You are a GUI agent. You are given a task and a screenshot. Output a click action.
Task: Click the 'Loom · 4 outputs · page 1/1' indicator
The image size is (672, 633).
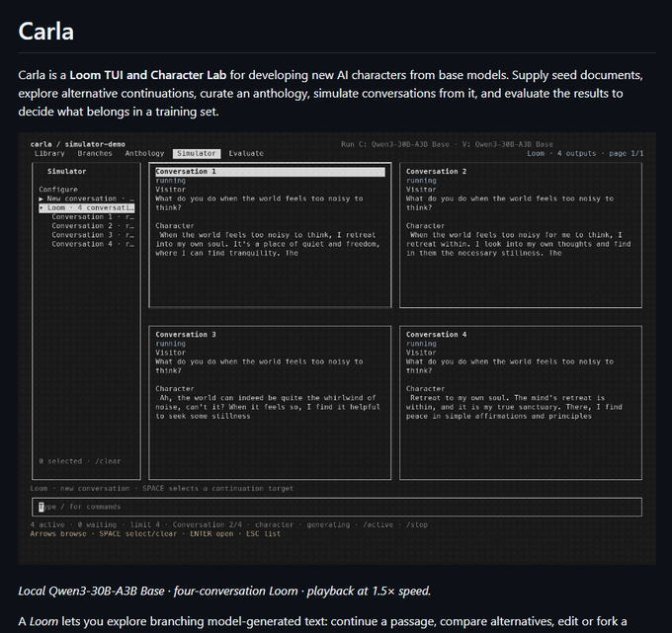585,153
